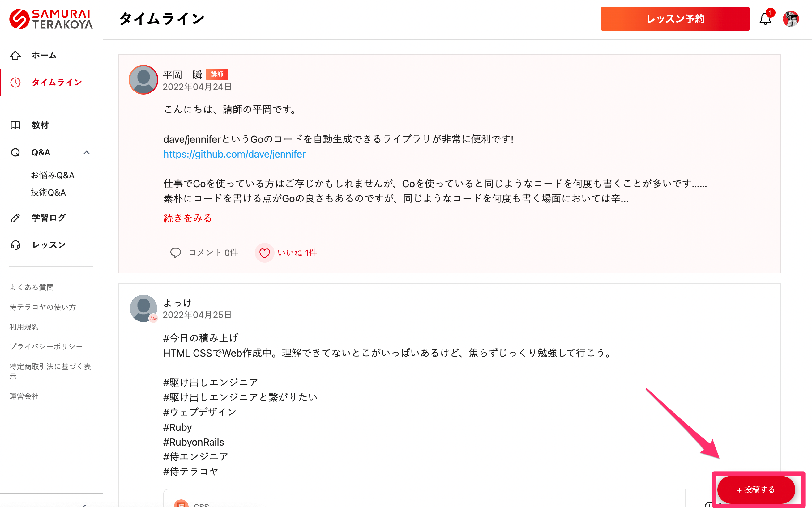Click よっけ's profile avatar
The width and height of the screenshot is (812, 521).
tap(143, 308)
